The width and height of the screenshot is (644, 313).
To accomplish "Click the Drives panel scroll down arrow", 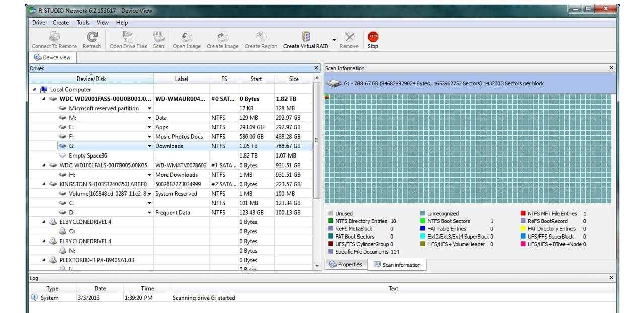I will (x=317, y=265).
